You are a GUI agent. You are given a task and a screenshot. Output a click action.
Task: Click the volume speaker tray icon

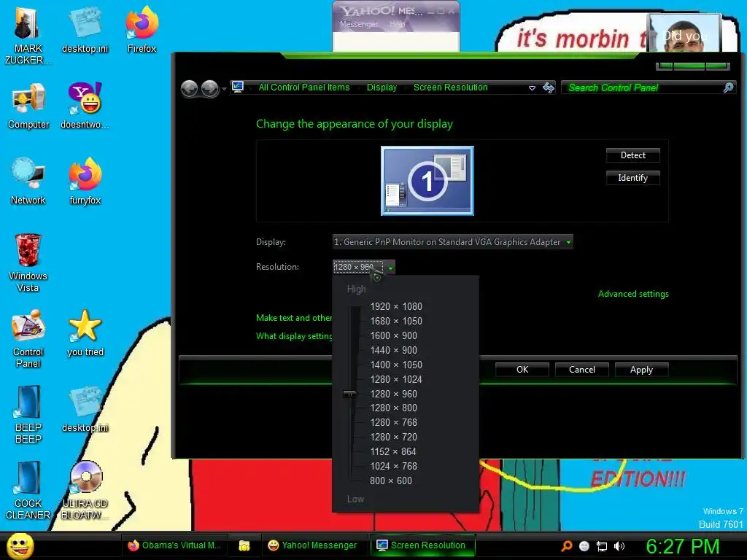click(x=619, y=546)
